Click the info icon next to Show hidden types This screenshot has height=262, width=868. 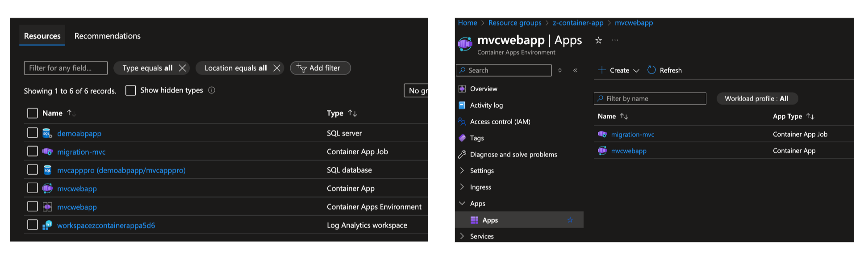(x=212, y=90)
